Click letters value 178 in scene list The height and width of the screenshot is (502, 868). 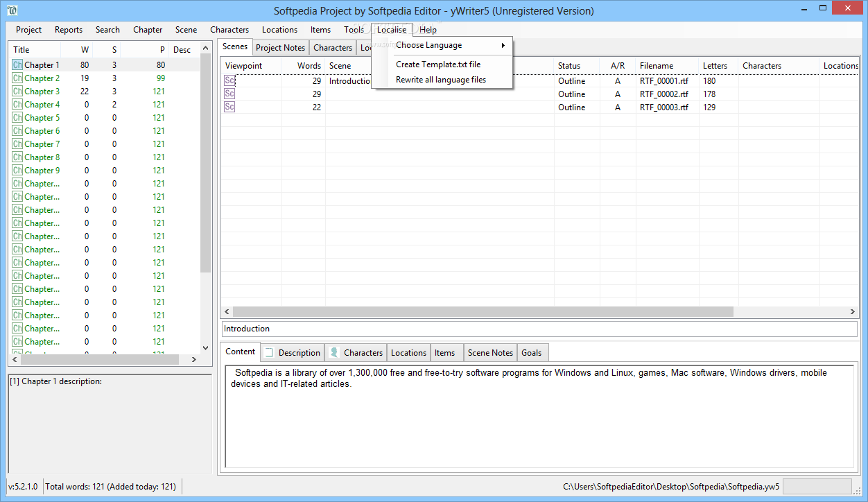pos(709,94)
